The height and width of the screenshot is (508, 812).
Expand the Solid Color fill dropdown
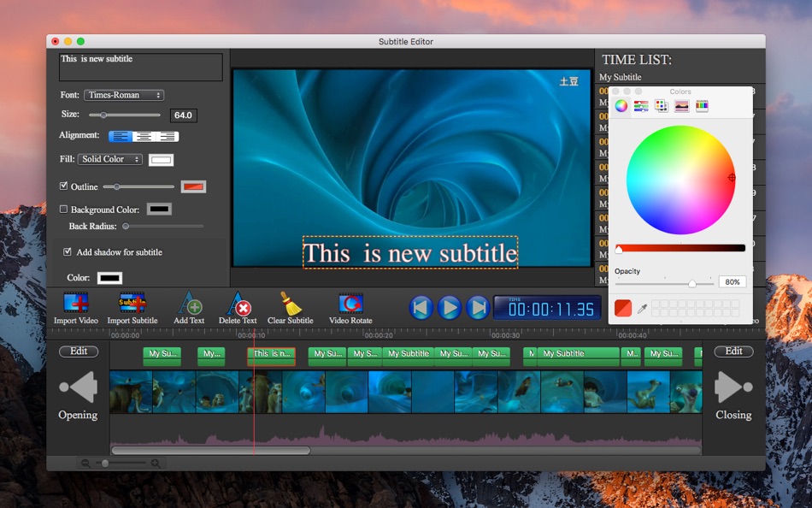pos(110,159)
